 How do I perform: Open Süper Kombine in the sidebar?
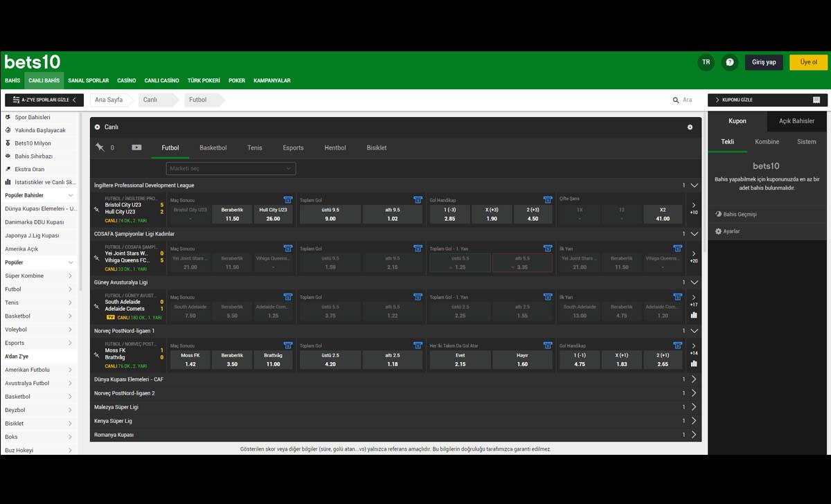[x=38, y=276]
